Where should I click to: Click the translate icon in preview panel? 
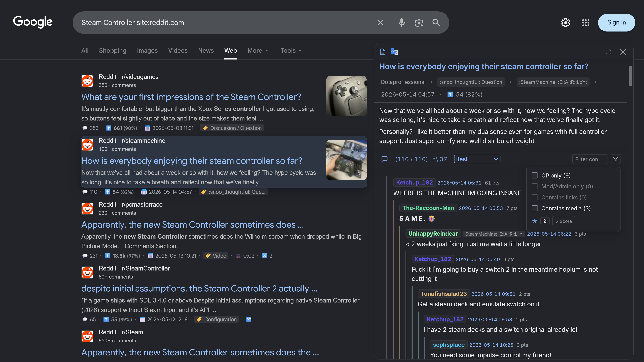tap(394, 52)
